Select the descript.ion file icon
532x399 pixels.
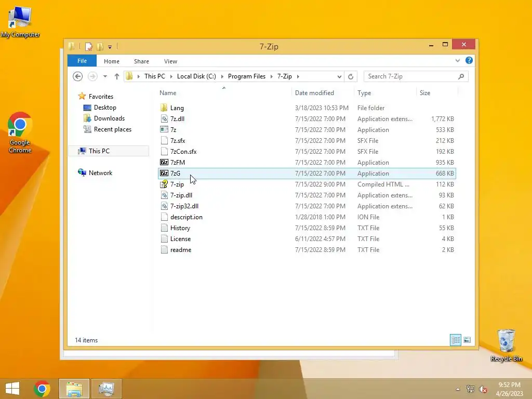pos(164,217)
